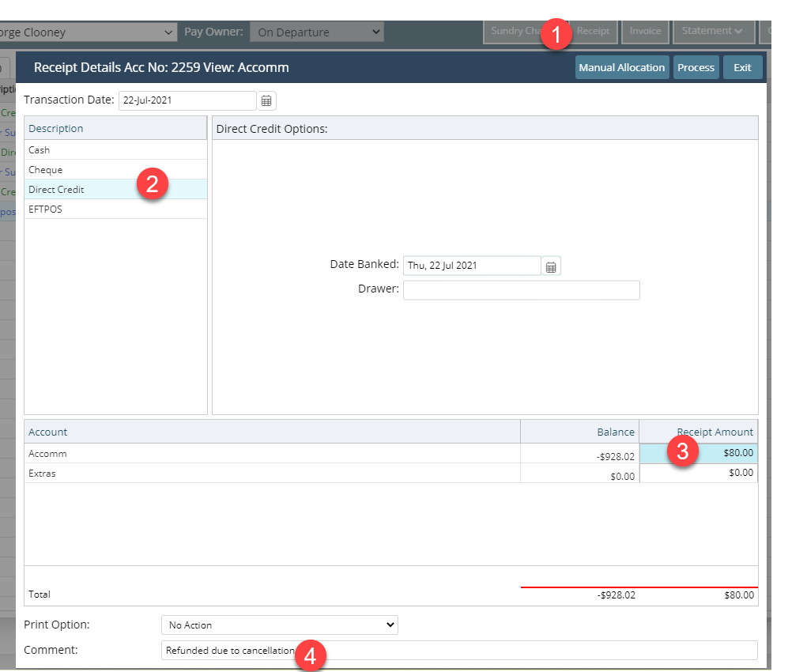Edit the Extras receipt amount cell
This screenshot has width=807, height=672.
tap(698, 473)
